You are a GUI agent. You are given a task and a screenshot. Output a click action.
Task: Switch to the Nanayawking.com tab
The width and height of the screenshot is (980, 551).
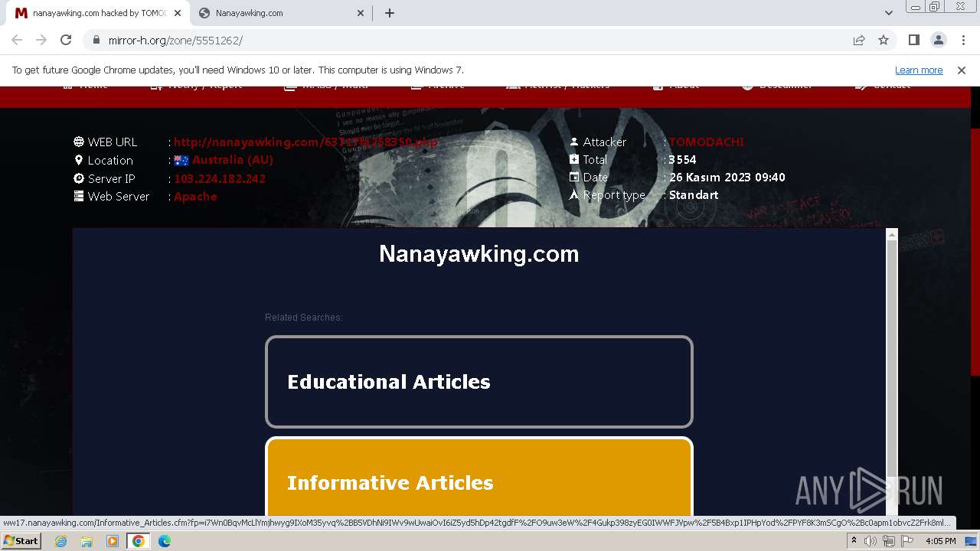point(282,13)
